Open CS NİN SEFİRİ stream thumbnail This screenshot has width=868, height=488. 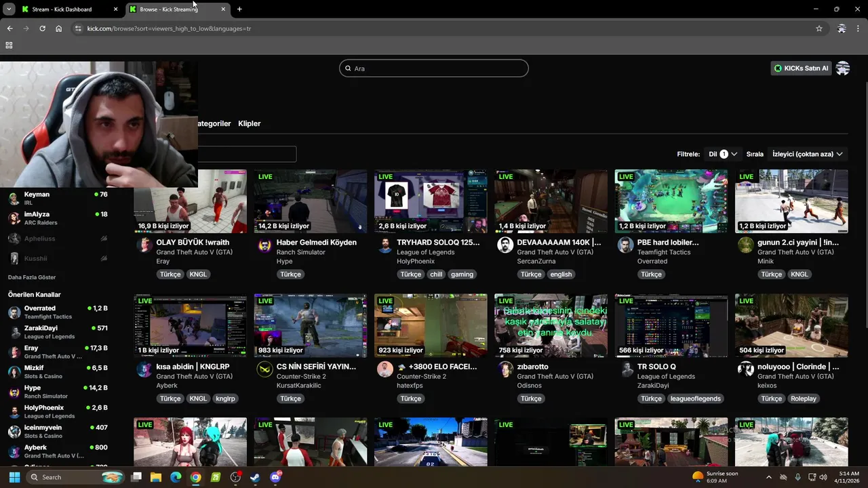click(x=311, y=325)
